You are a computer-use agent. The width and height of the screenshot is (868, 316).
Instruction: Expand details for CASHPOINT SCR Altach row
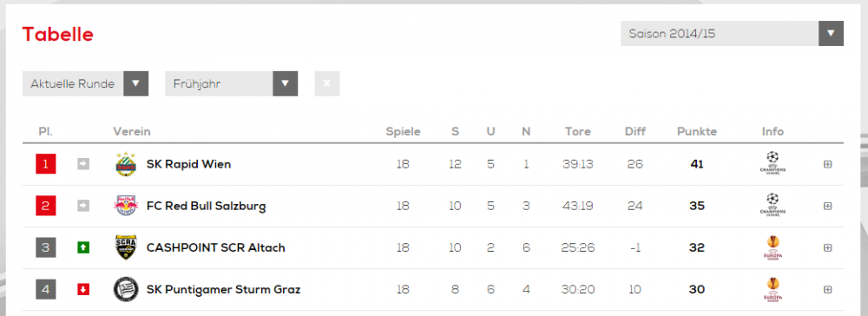click(x=827, y=247)
